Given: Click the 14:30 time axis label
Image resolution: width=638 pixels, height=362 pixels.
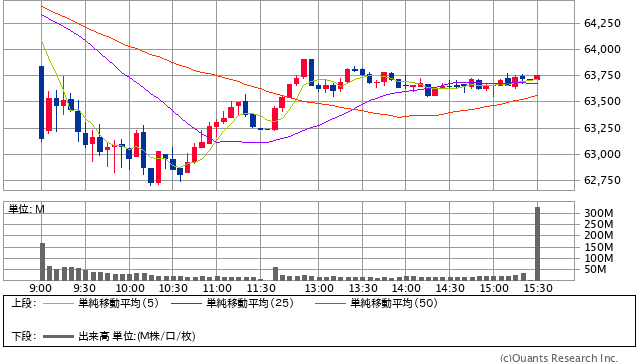Looking at the screenshot, I should click(450, 288).
